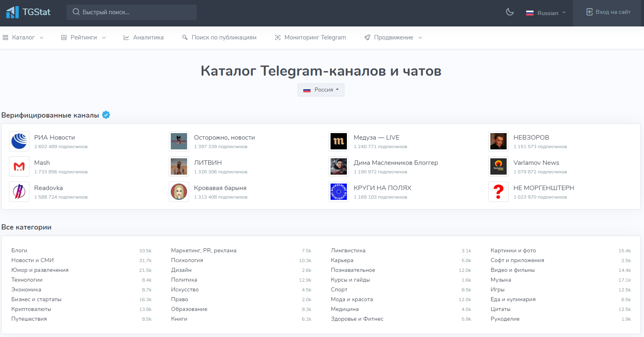Open the РИА Новости channel title
644x337 pixels.
coord(55,138)
